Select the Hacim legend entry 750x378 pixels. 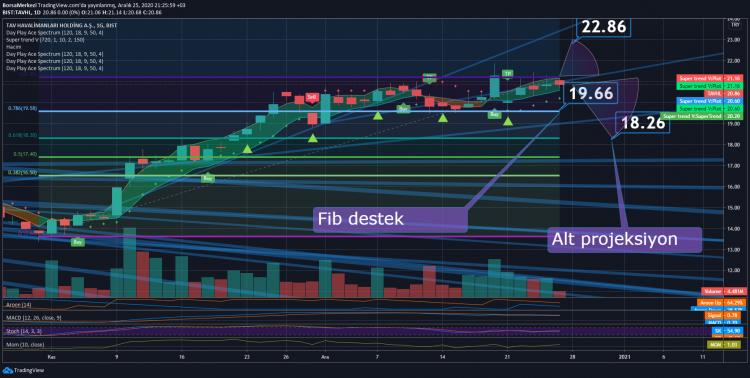(13, 47)
